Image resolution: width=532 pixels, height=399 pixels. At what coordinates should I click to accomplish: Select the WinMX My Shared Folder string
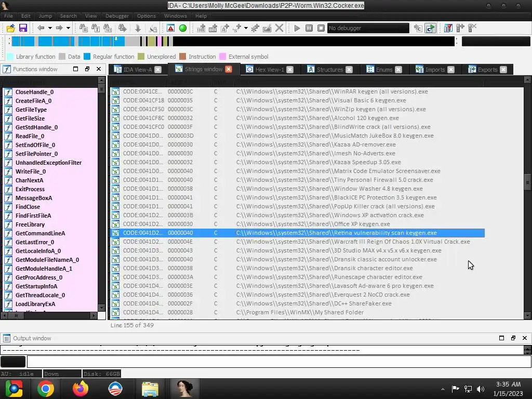(298, 312)
